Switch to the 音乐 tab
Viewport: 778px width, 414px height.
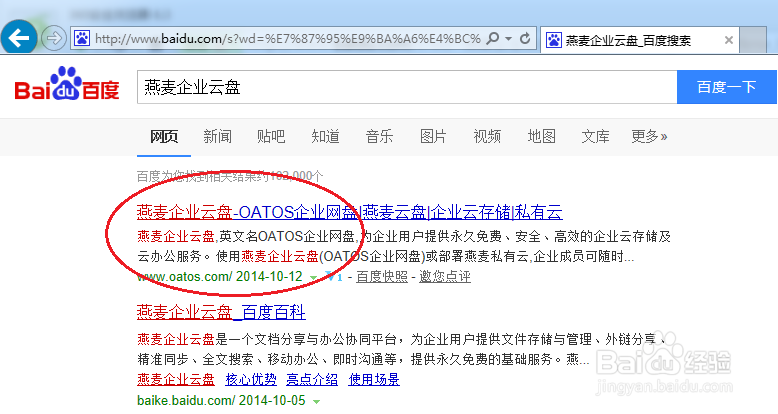[380, 136]
